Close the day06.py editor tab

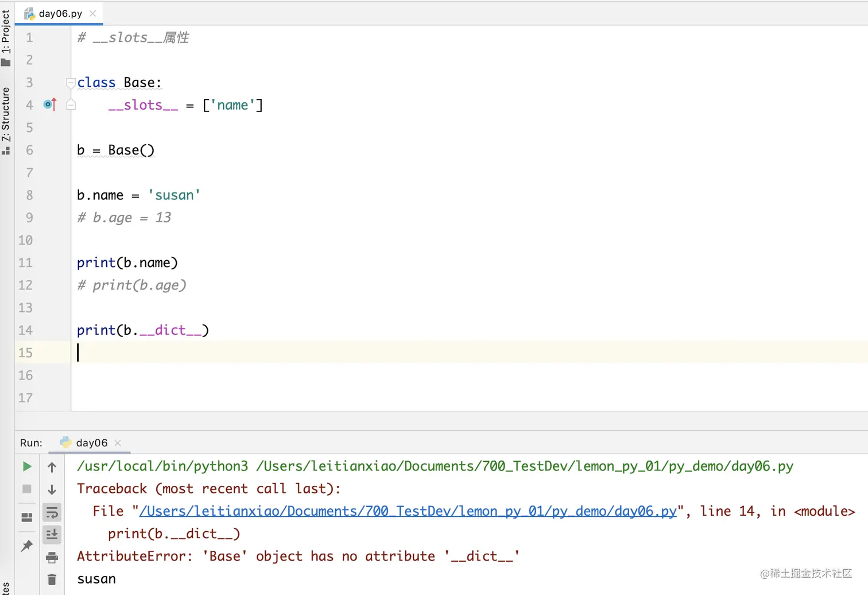[x=93, y=13]
